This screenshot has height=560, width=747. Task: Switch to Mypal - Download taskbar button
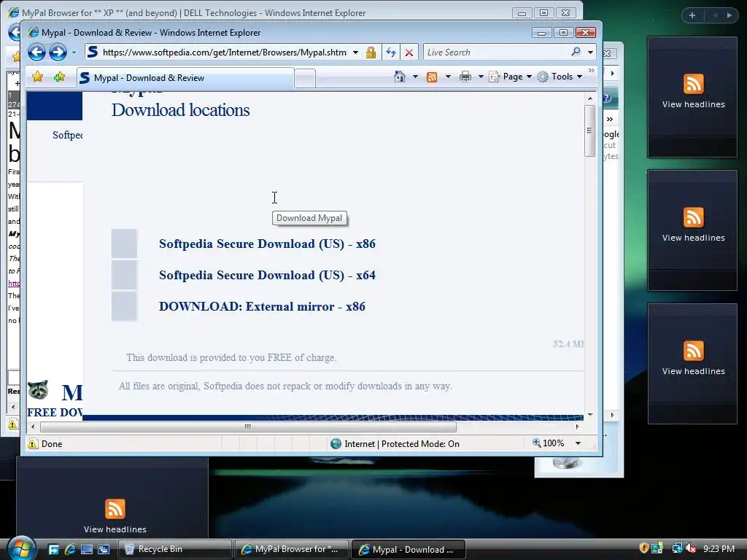pyautogui.click(x=409, y=549)
